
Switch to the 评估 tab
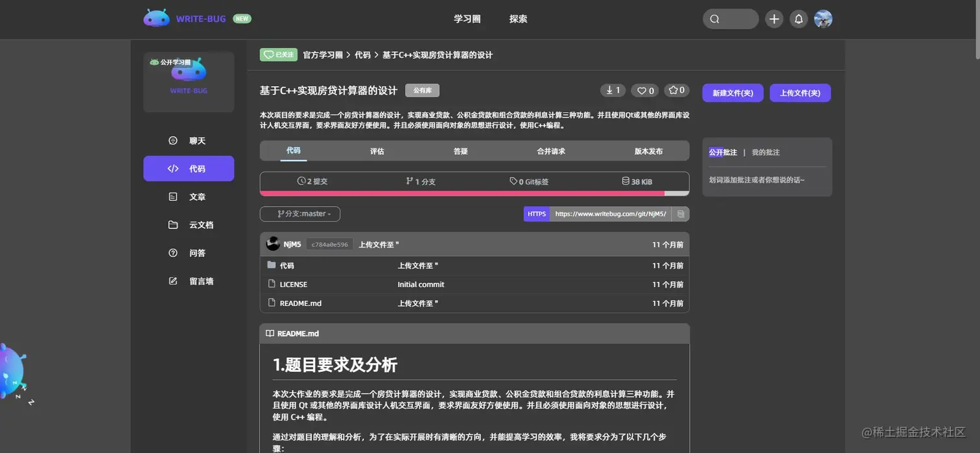377,151
